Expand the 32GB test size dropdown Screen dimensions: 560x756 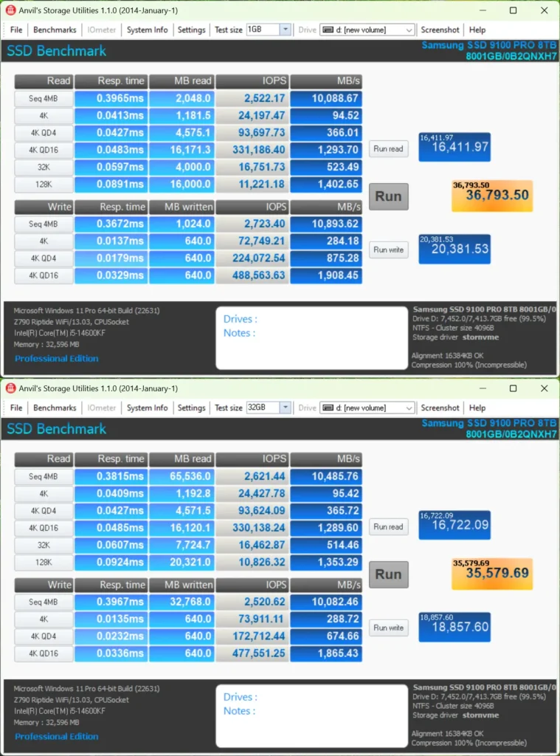coord(286,408)
